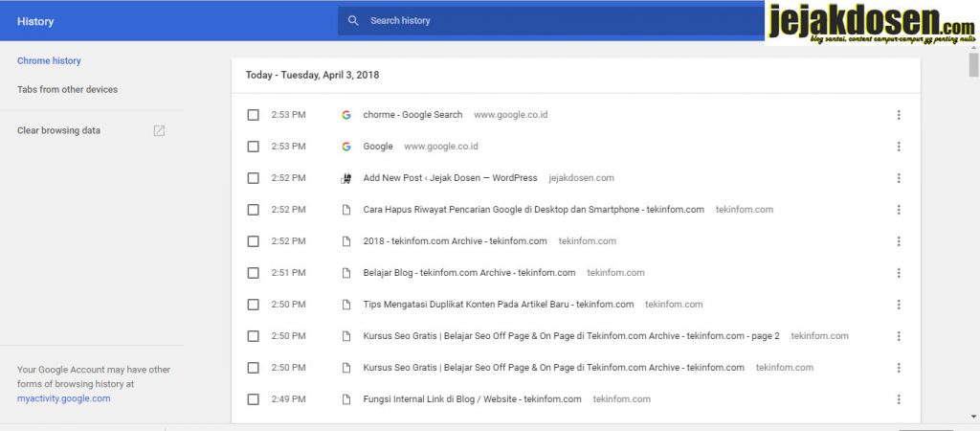This screenshot has height=431, width=980.
Task: Select checkbox for Cara Hapus Riwayat Pencarian entry
Action: tap(253, 210)
